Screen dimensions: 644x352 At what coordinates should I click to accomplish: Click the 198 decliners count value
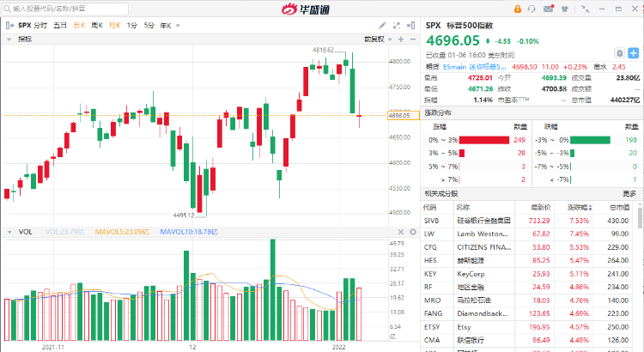point(631,140)
